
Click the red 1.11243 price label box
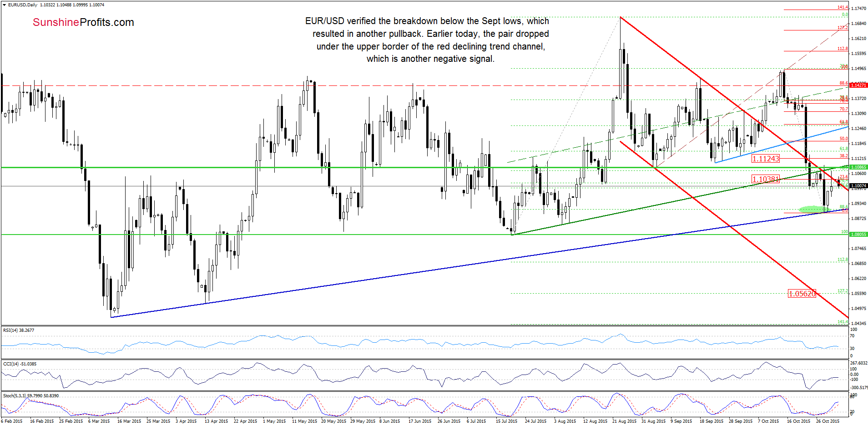click(x=766, y=159)
